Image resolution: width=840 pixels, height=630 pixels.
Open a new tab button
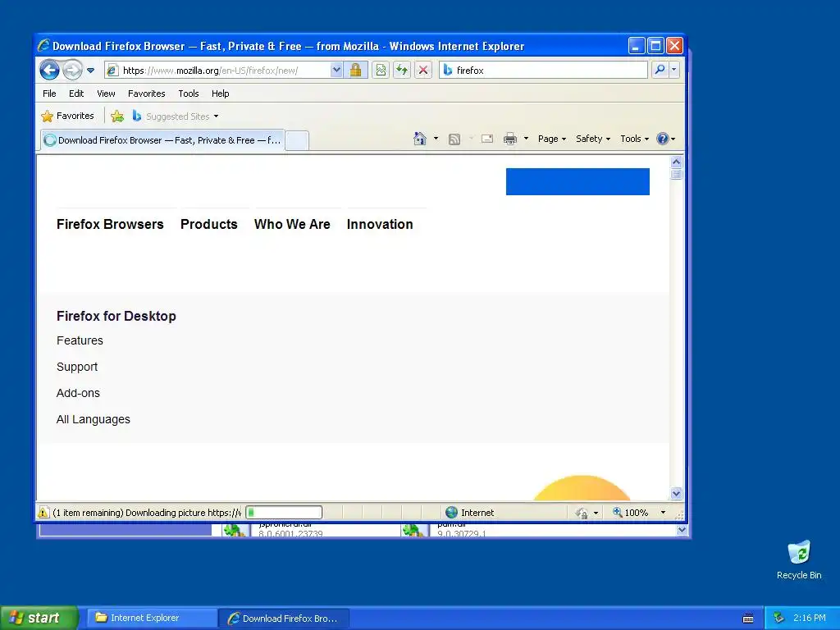click(x=297, y=140)
